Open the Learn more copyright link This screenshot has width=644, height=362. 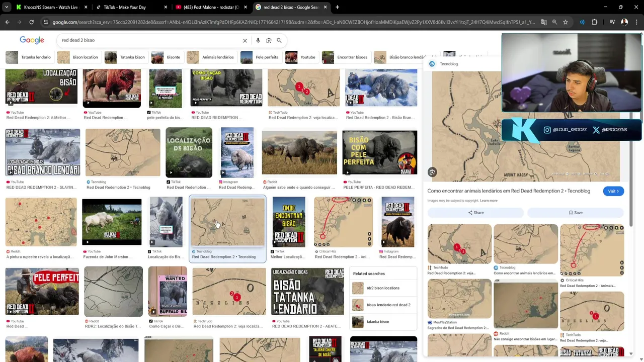(x=489, y=201)
